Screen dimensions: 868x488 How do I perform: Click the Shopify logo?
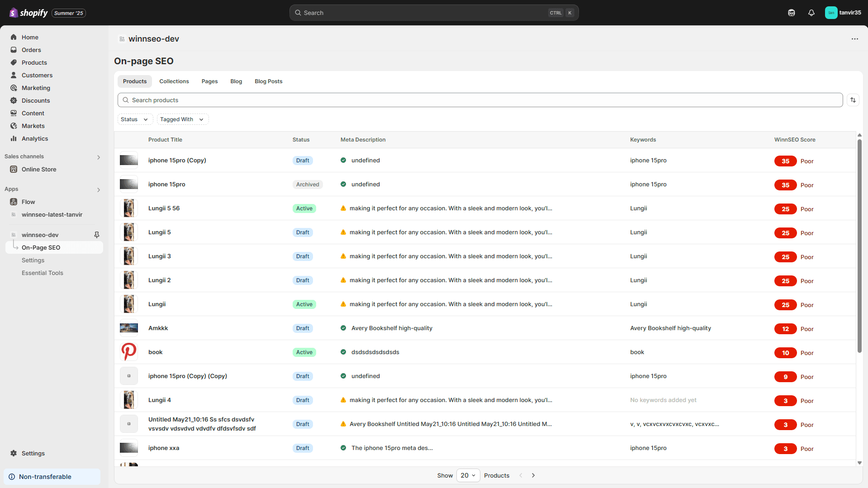click(29, 13)
